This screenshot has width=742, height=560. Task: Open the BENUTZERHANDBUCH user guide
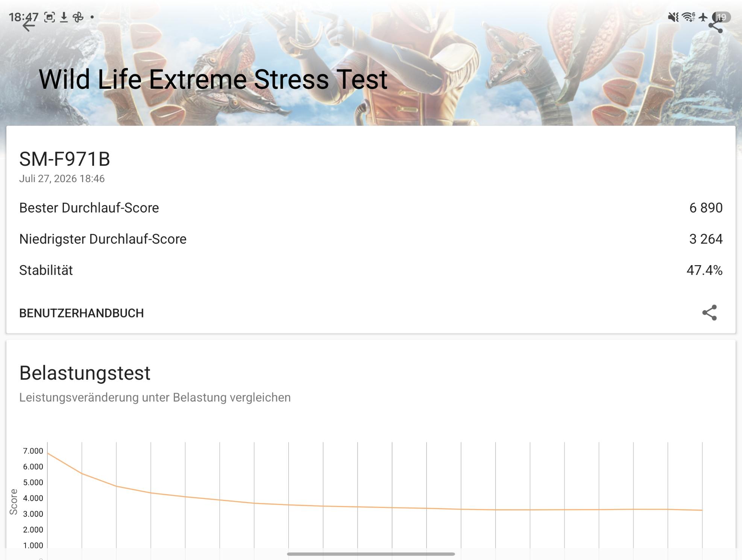[x=81, y=313]
